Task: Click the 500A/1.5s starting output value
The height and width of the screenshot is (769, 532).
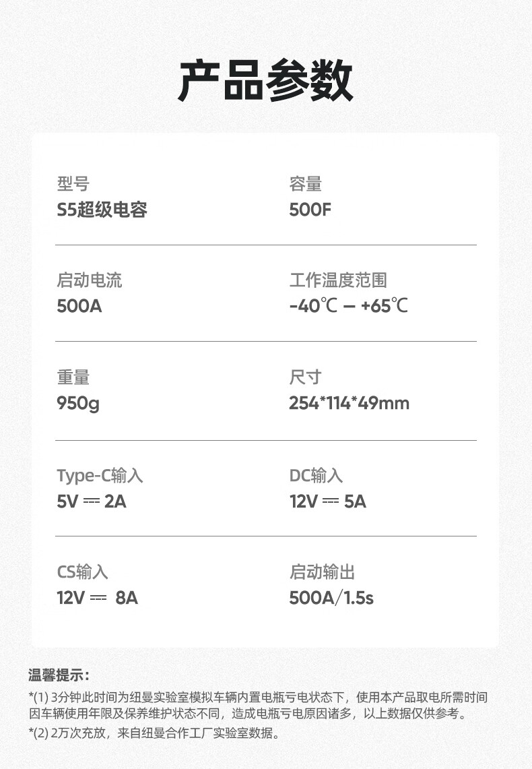Action: pos(331,598)
